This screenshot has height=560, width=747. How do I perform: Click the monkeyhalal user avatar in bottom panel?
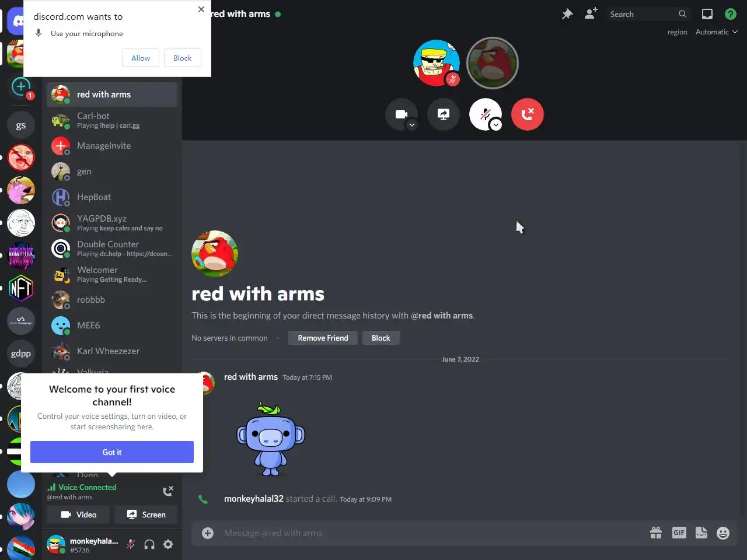tap(56, 544)
